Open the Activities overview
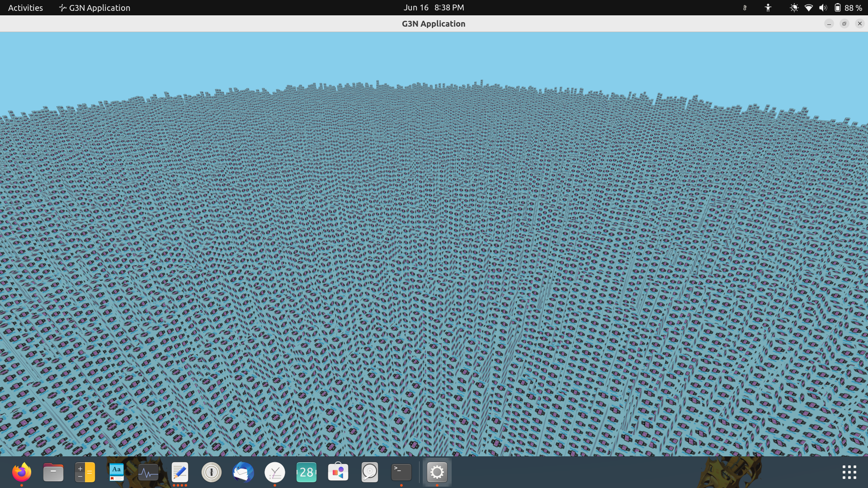Screen dimensions: 868x488 (25, 8)
